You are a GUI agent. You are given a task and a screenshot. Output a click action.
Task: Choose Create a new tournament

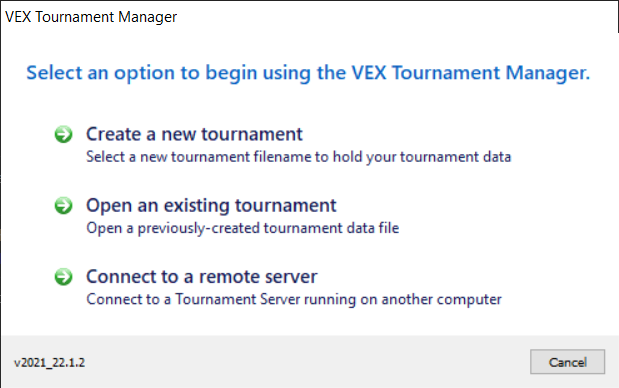tap(194, 134)
